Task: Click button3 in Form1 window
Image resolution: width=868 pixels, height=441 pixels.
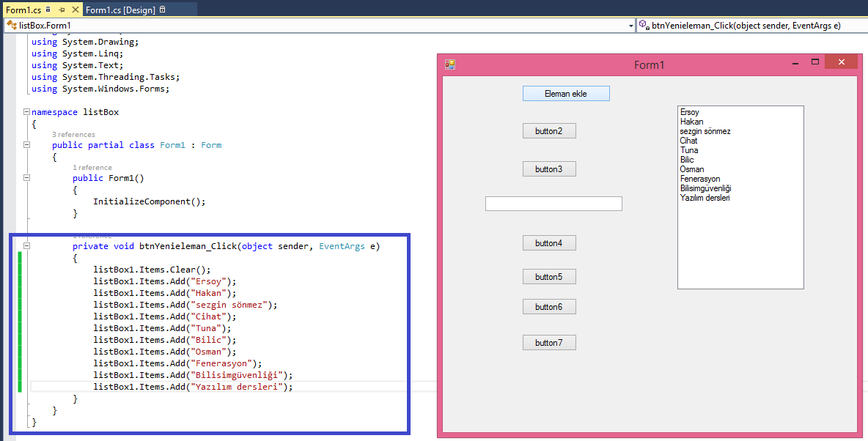Action: coord(549,168)
